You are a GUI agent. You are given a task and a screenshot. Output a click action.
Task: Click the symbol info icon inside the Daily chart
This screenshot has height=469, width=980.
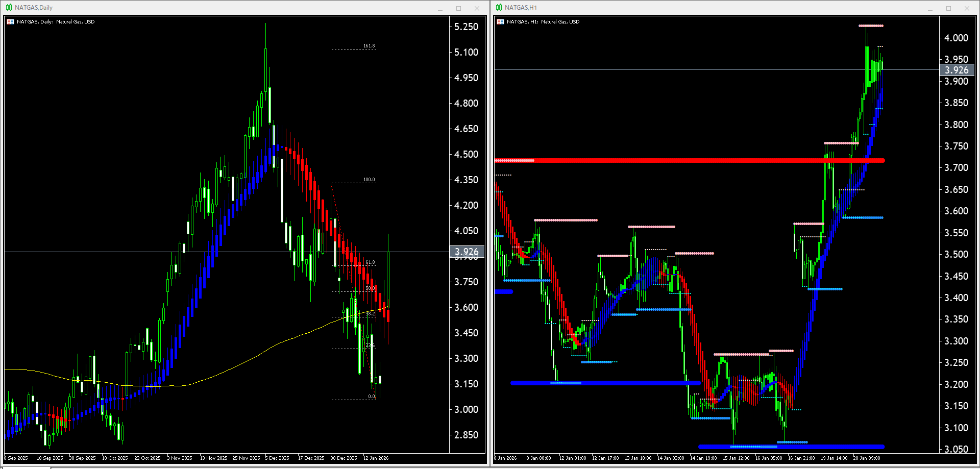[10, 22]
